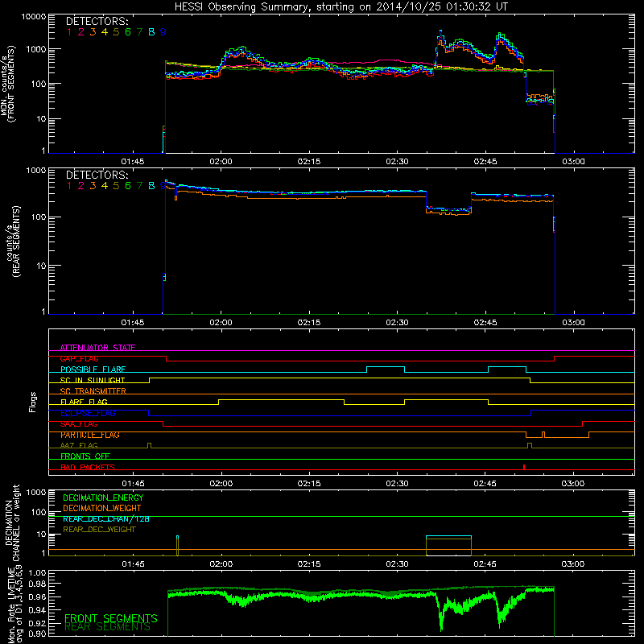
Task: Click 02:15 time label under front segments plot
Action: coord(309,162)
